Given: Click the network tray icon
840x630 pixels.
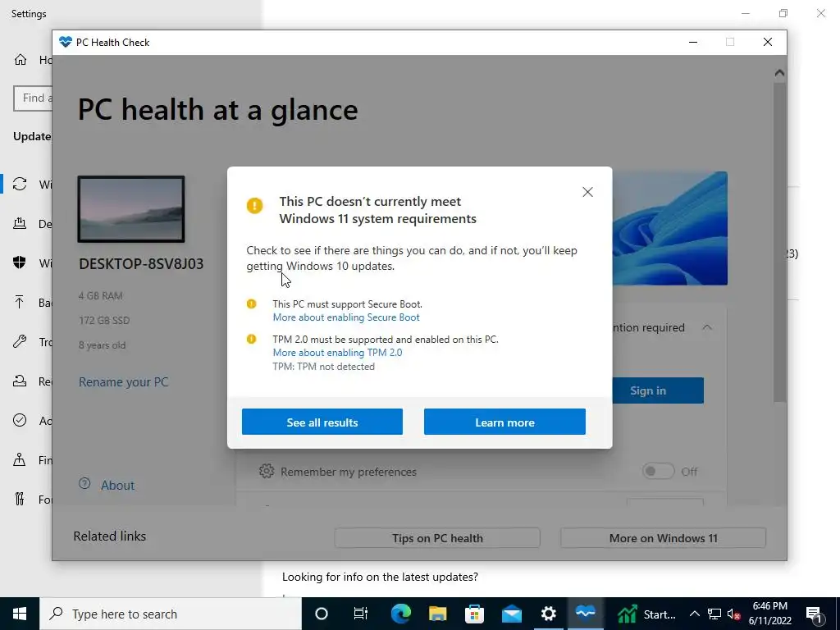Looking at the screenshot, I should pos(714,614).
